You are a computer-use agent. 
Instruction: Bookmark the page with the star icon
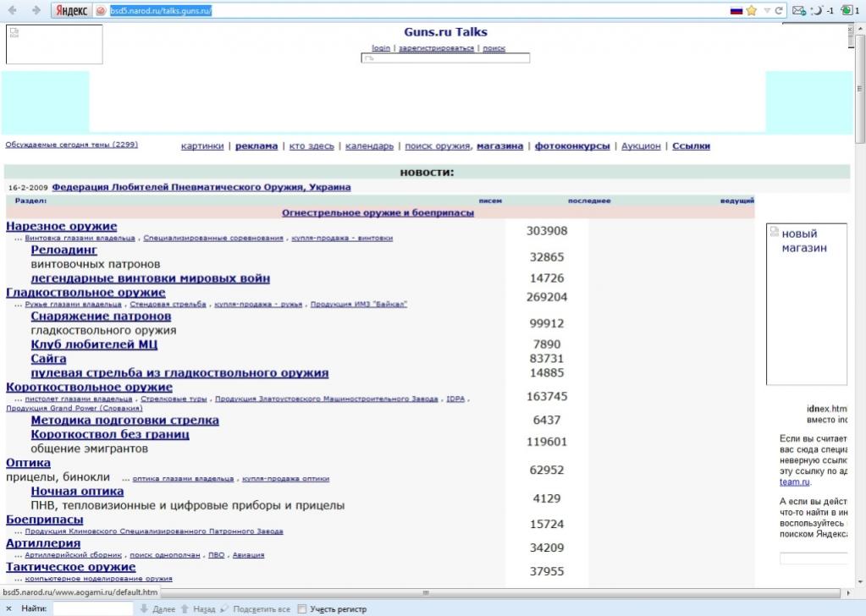pyautogui.click(x=751, y=10)
